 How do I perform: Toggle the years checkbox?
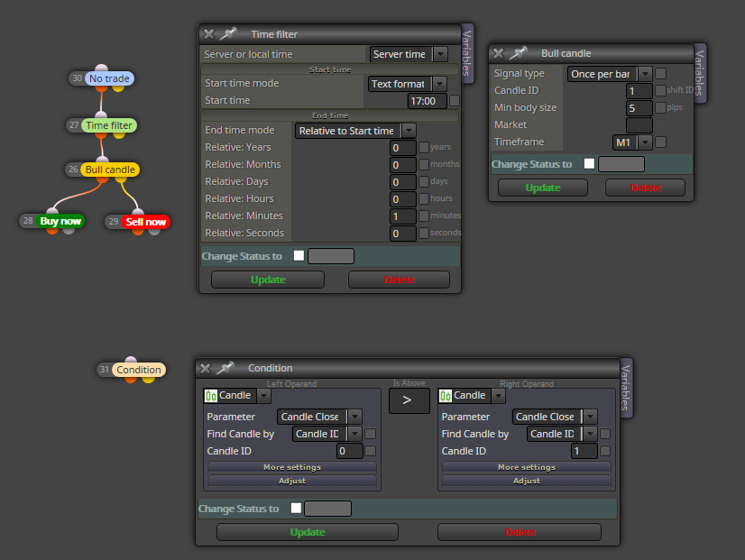coord(424,147)
